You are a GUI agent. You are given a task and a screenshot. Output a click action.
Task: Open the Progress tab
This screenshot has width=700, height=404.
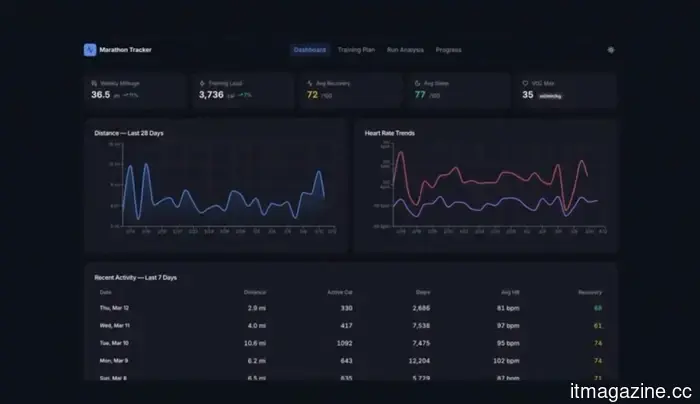pyautogui.click(x=449, y=49)
